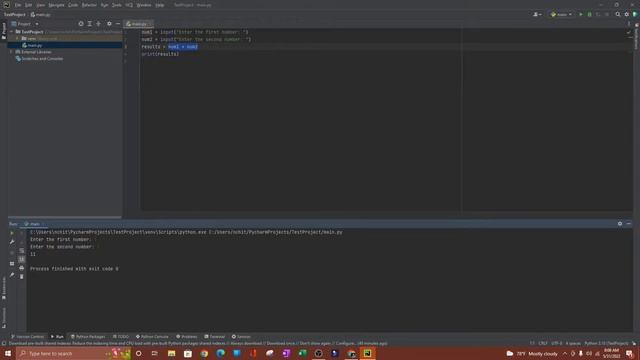Click the Run green arrow in the top toolbar
Image resolution: width=640 pixels, height=360 pixels.
point(581,14)
